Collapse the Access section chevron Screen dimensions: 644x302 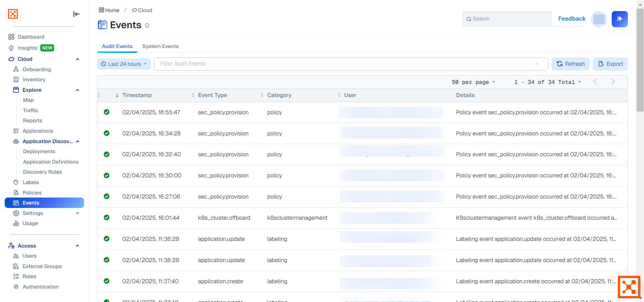78,246
